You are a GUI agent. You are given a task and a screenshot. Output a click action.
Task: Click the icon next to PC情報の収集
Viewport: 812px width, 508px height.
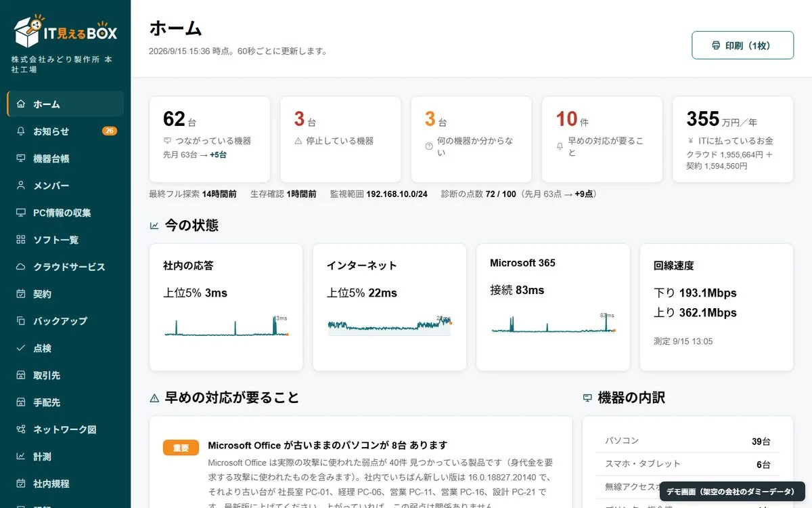[20, 213]
